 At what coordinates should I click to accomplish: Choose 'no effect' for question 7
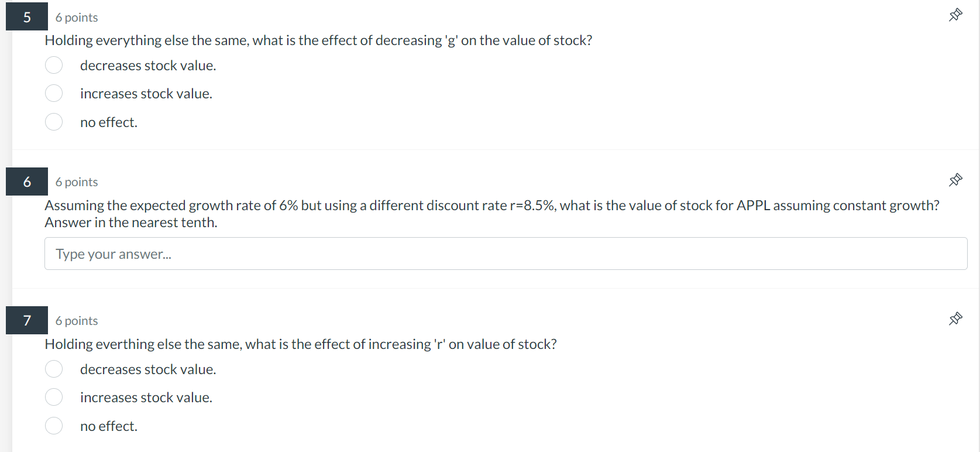(54, 426)
